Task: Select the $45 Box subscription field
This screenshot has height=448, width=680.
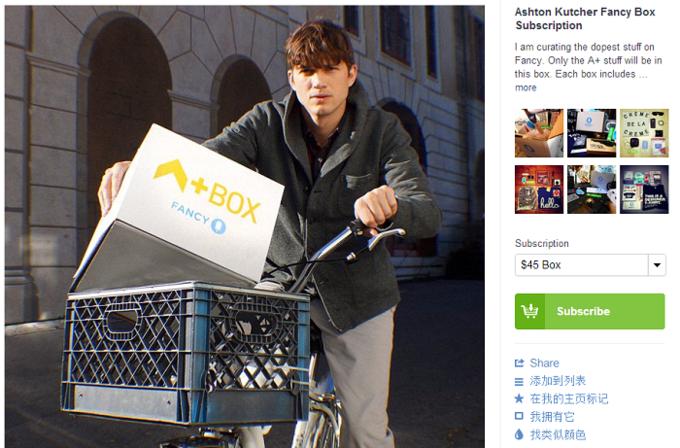Action: [x=590, y=265]
